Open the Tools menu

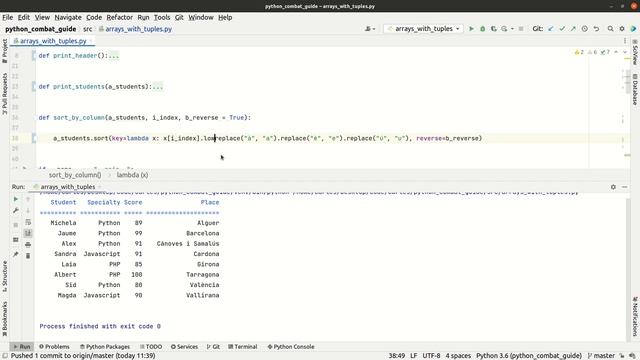(162, 18)
